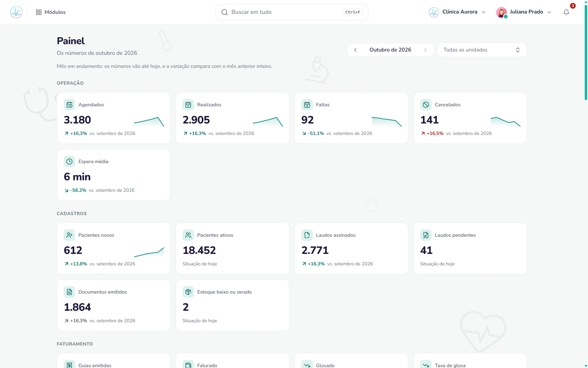The width and height of the screenshot is (588, 368).
Task: Click the Laudos assinados document icon
Action: click(307, 235)
